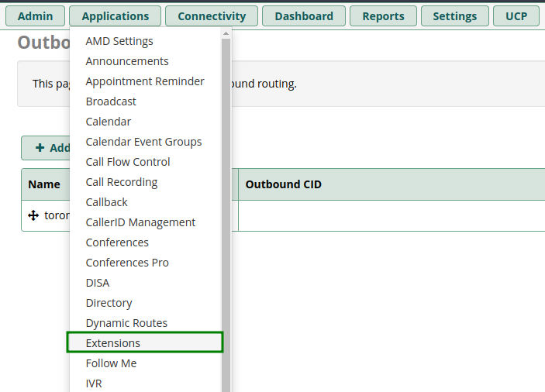Image resolution: width=545 pixels, height=392 pixels.
Task: Open the Admin menu
Action: pyautogui.click(x=35, y=16)
